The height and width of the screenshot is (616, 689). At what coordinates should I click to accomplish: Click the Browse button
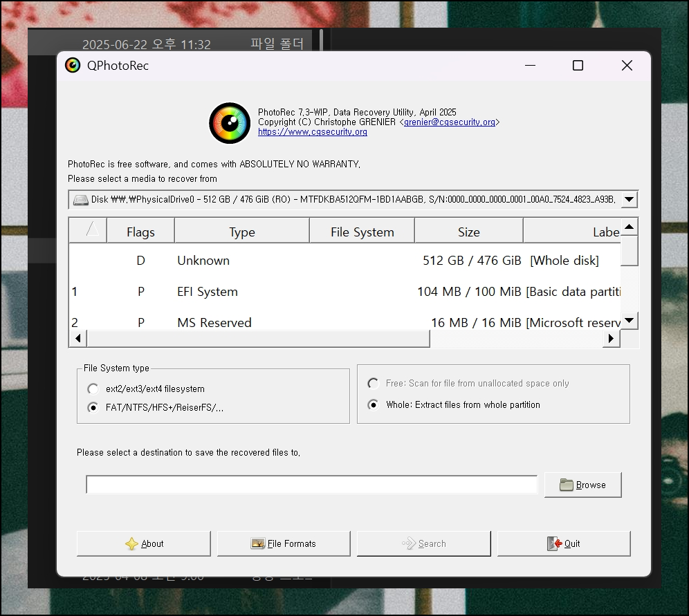[x=582, y=485]
